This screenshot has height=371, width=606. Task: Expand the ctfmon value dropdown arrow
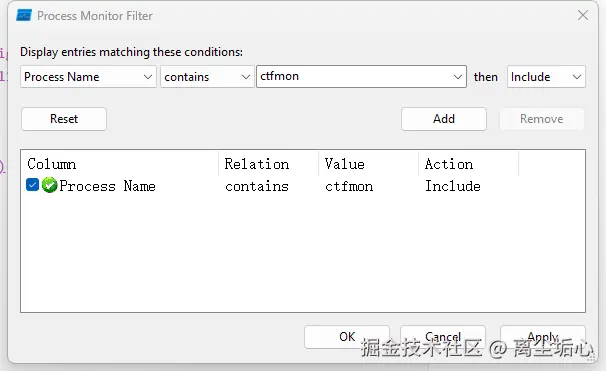click(x=458, y=77)
